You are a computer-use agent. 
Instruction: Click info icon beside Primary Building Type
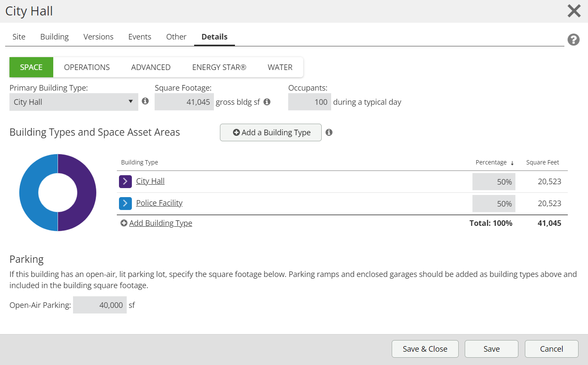pyautogui.click(x=145, y=101)
